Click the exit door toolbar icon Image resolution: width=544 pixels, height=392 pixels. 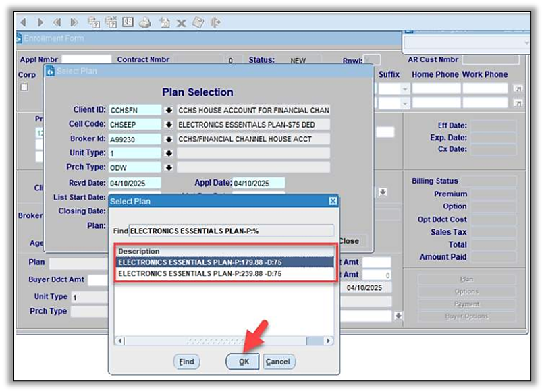216,22
